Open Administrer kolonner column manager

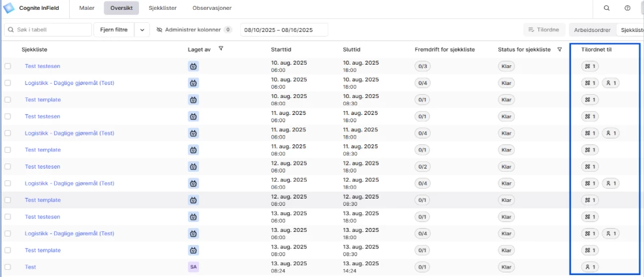click(194, 30)
